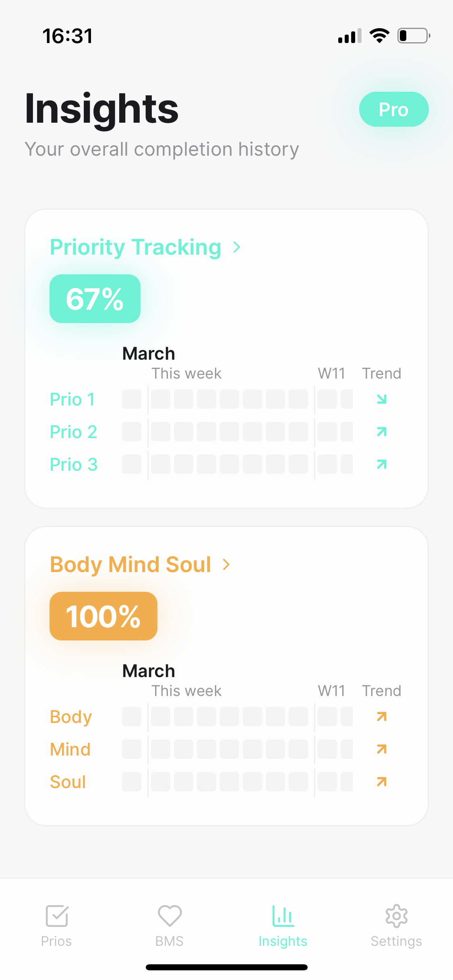453x980 pixels.
Task: Click the 100% completion badge
Action: pyautogui.click(x=103, y=616)
